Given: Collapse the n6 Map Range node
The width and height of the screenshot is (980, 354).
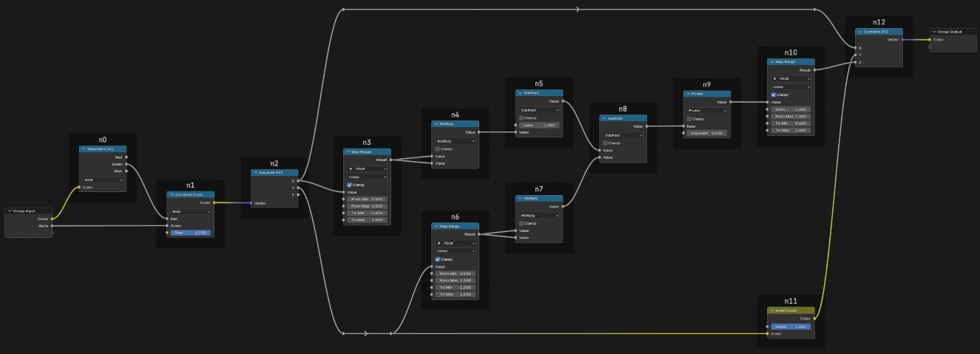Looking at the screenshot, I should point(436,226).
